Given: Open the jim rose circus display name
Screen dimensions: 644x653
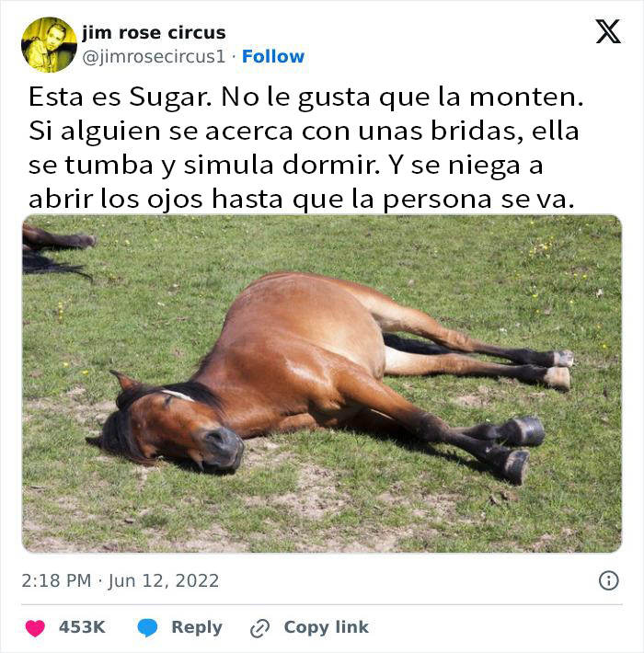Looking at the screenshot, I should coord(154,32).
